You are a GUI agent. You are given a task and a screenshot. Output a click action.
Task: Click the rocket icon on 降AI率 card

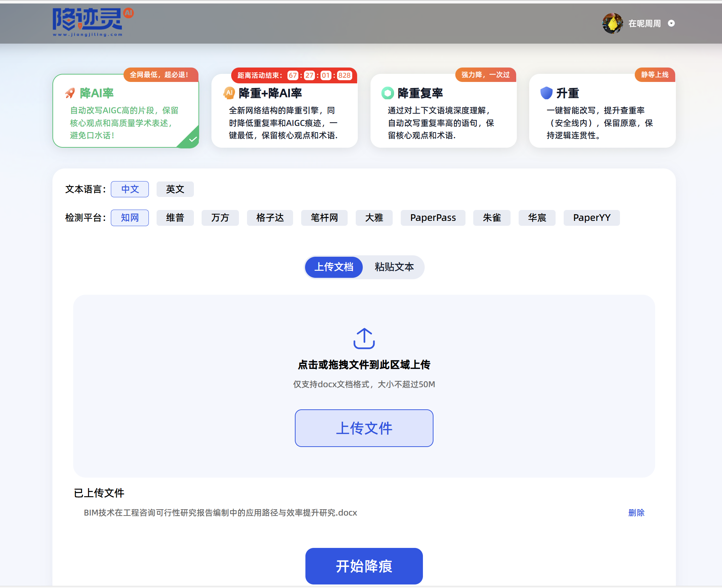[70, 93]
